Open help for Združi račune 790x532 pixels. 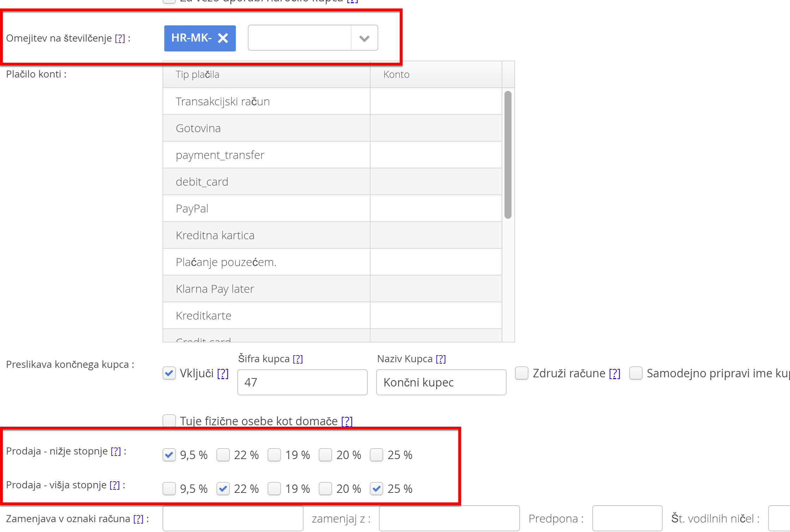[614, 373]
